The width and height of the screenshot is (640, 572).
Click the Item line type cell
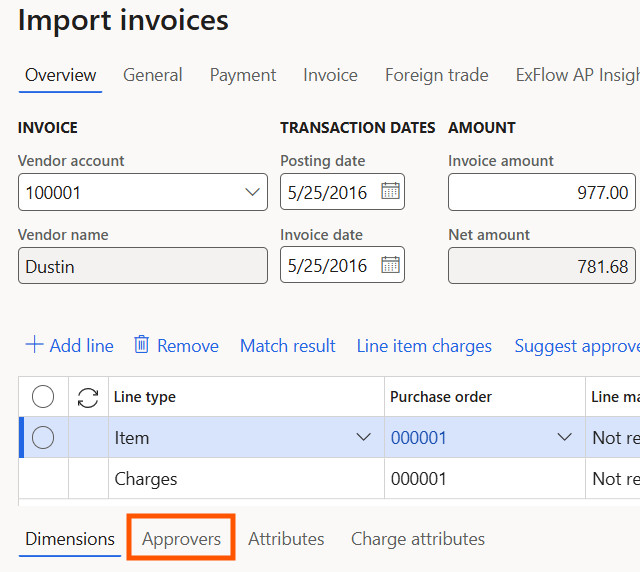coord(246,437)
